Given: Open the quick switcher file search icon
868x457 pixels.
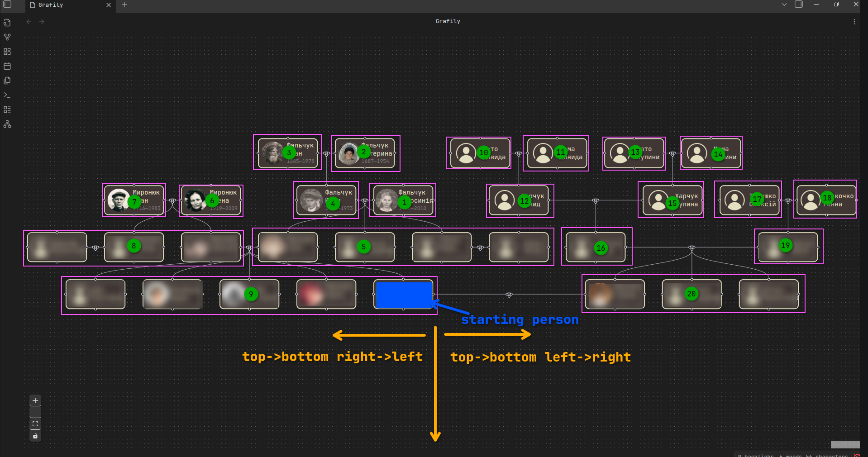Looking at the screenshot, I should (x=7, y=23).
